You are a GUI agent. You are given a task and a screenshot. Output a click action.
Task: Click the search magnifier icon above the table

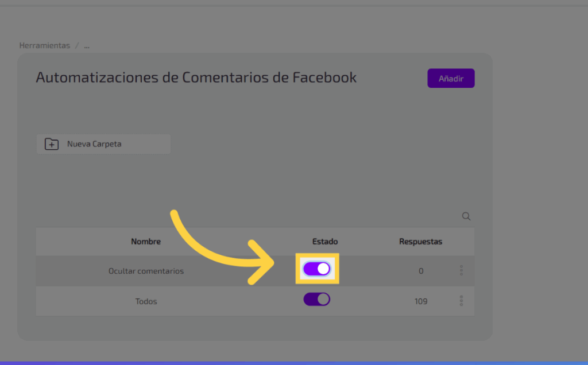[466, 216]
